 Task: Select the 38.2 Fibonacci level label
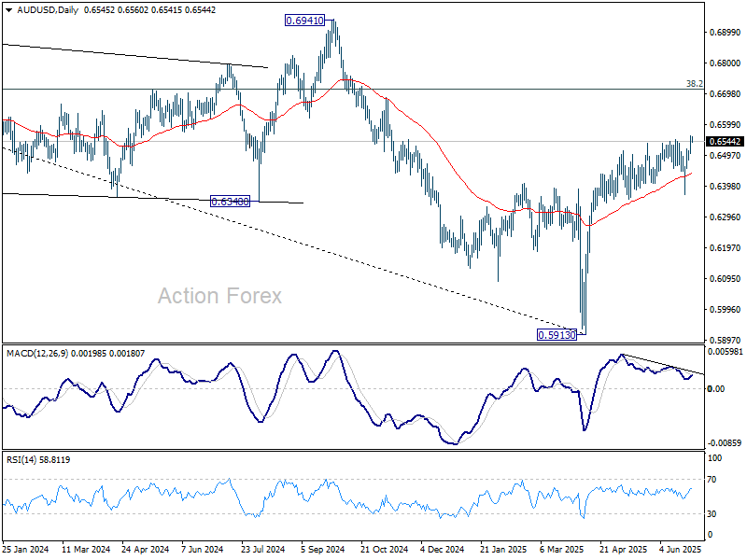click(694, 84)
